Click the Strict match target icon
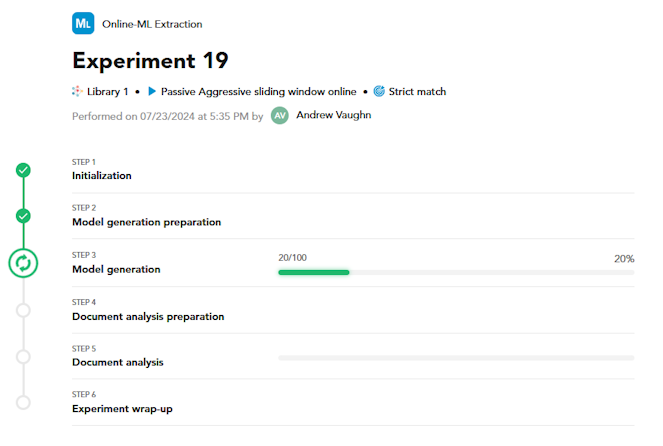Screen dimensions: 663x446 click(x=379, y=91)
